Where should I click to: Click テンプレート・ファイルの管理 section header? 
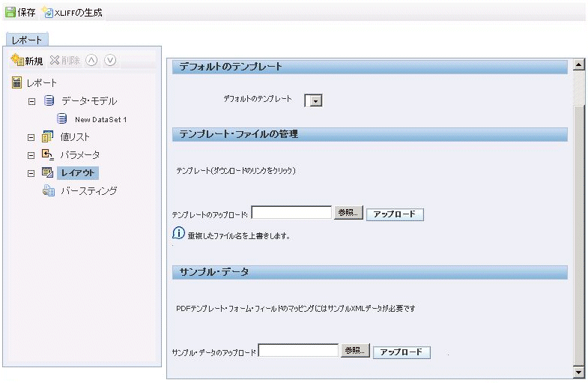pyautogui.click(x=370, y=134)
